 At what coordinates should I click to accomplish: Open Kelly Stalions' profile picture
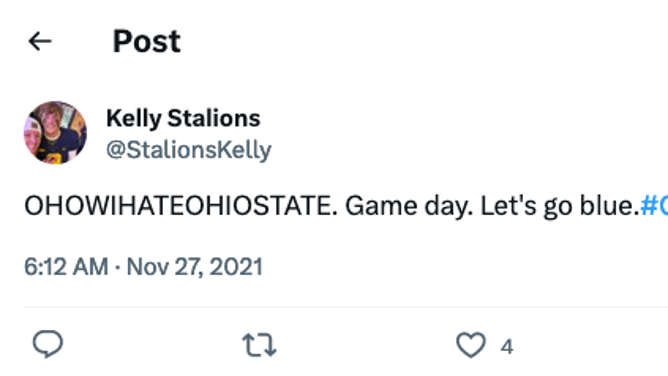[x=55, y=132]
